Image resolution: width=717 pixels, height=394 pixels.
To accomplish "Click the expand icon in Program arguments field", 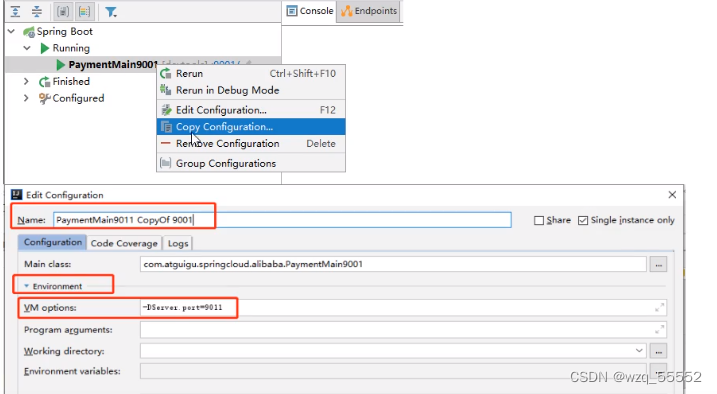I will click(x=659, y=329).
